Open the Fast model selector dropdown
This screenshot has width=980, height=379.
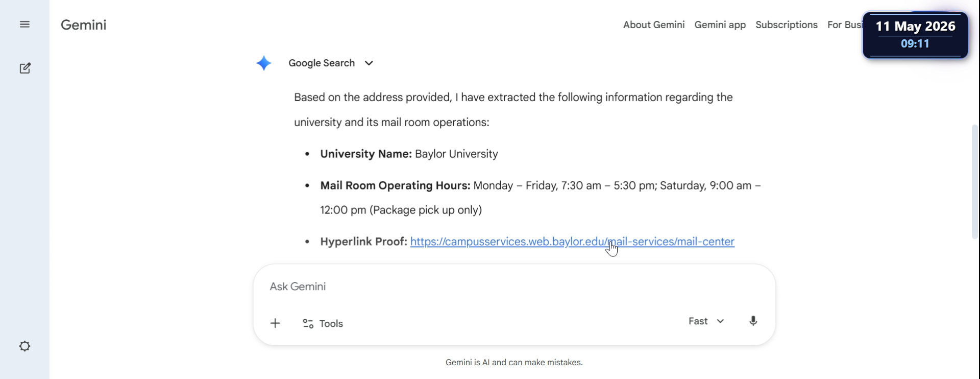pos(706,321)
